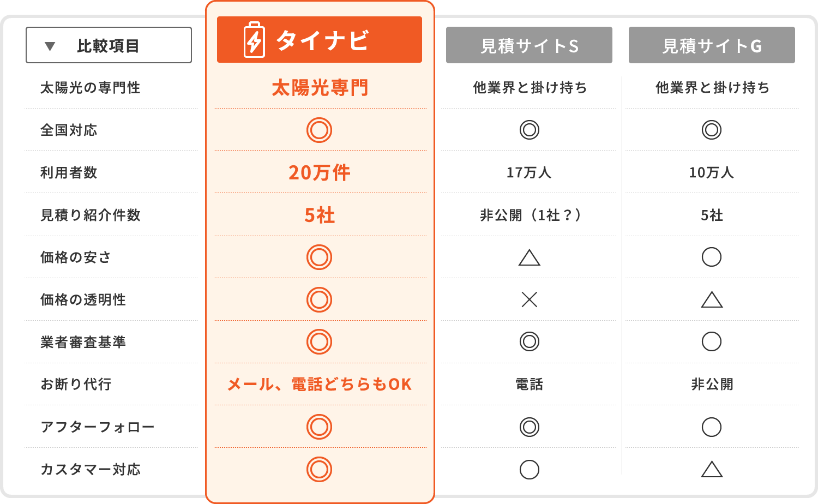Click 見積サイトG triangle for カスタマー対応

712,469
